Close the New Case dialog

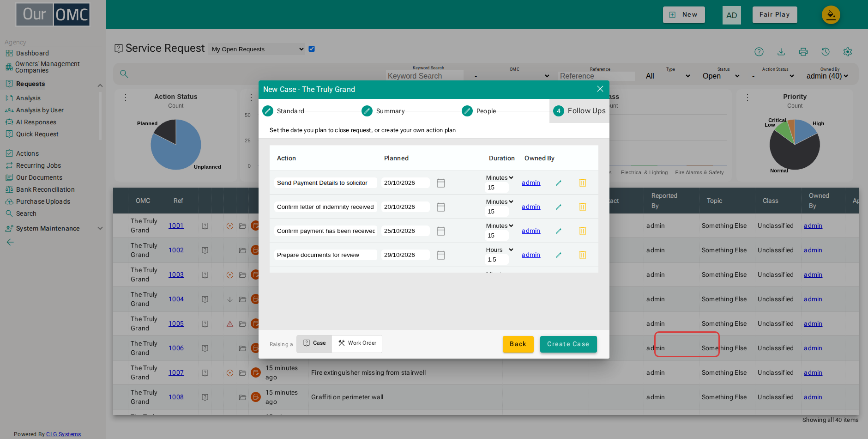click(600, 89)
